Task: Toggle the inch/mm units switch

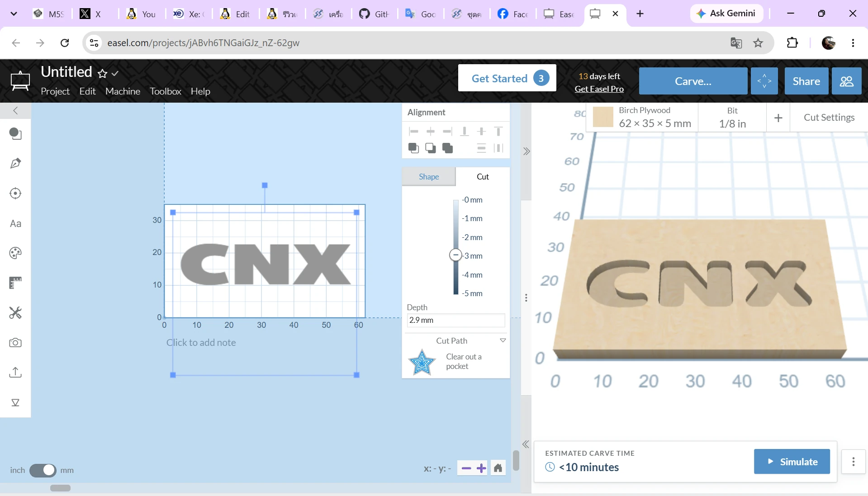Action: (x=43, y=470)
